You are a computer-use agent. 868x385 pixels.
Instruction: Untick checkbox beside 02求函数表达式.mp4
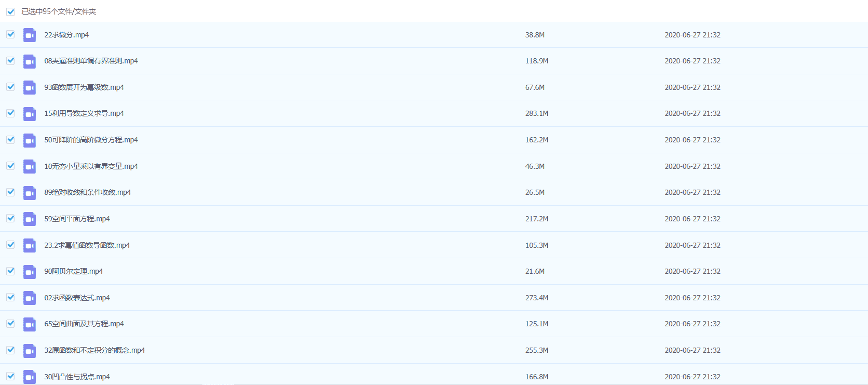coord(10,297)
